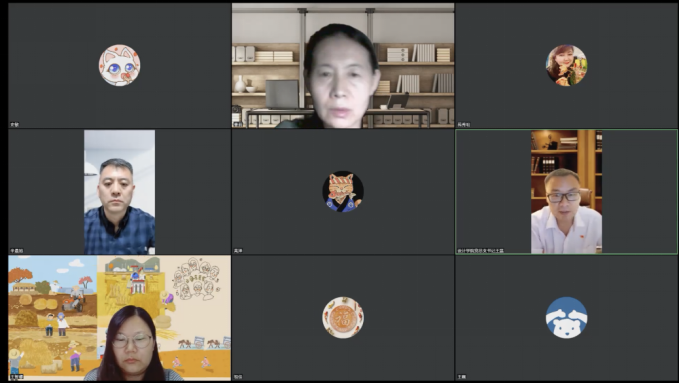
Task: Click name label under the blue bear avatar
Action: coord(461,377)
